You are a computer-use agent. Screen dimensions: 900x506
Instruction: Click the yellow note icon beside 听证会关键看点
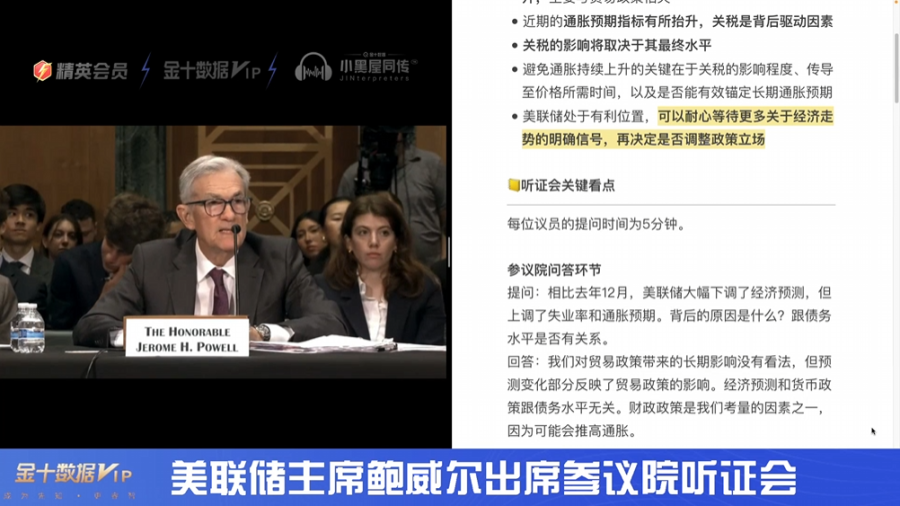(x=514, y=185)
